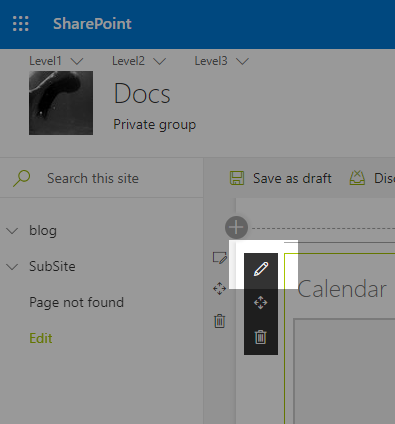
Task: Click the SharePoint title in header
Action: click(92, 24)
